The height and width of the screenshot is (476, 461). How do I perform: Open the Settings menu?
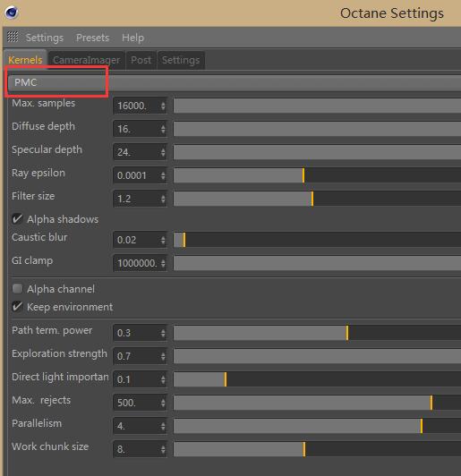pos(45,38)
